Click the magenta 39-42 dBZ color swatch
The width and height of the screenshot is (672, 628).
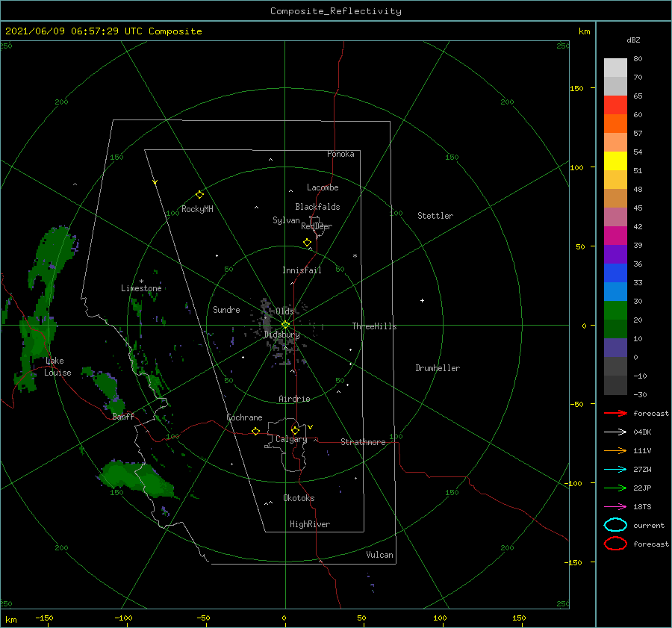pos(615,236)
